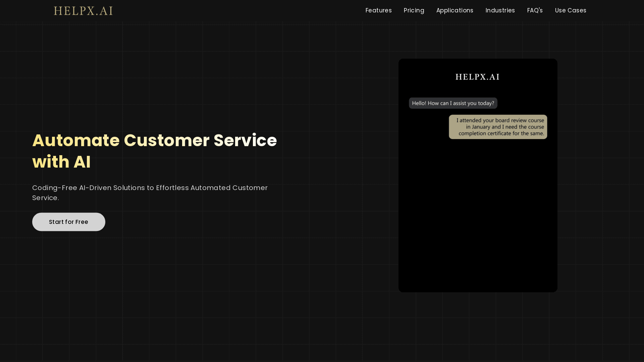
Task: Click the chat demo HELPX.AI logo
Action: [x=477, y=77]
